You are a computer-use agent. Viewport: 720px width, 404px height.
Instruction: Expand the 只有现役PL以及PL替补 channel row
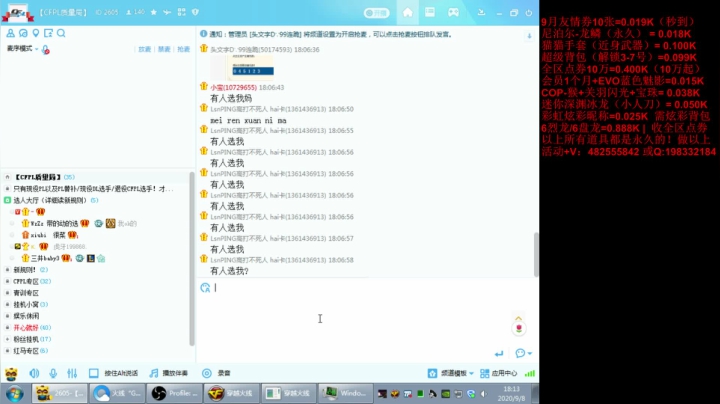(7, 189)
